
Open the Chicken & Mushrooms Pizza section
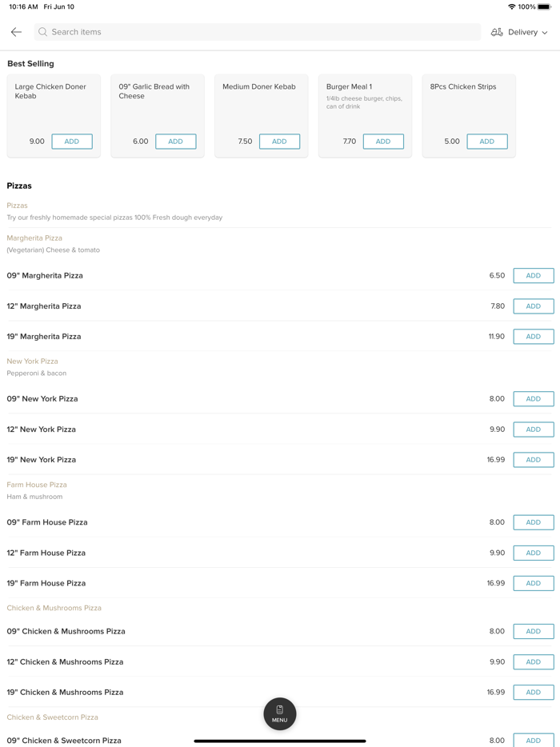click(x=54, y=608)
